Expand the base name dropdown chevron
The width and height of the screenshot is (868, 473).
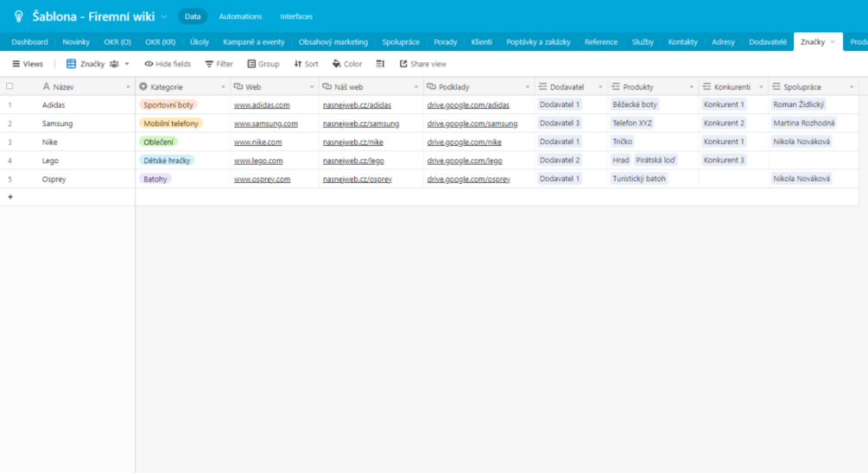tap(164, 17)
